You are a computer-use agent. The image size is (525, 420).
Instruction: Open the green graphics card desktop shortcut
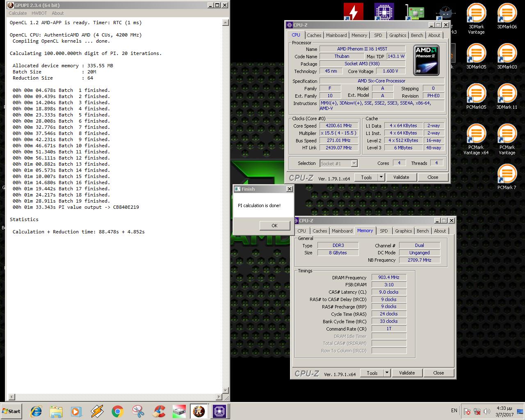point(415,12)
